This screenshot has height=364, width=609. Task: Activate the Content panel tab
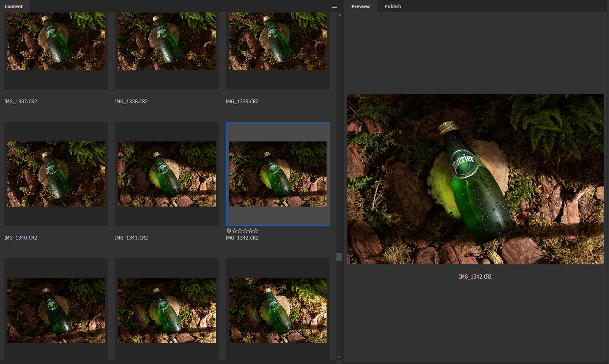(x=14, y=6)
